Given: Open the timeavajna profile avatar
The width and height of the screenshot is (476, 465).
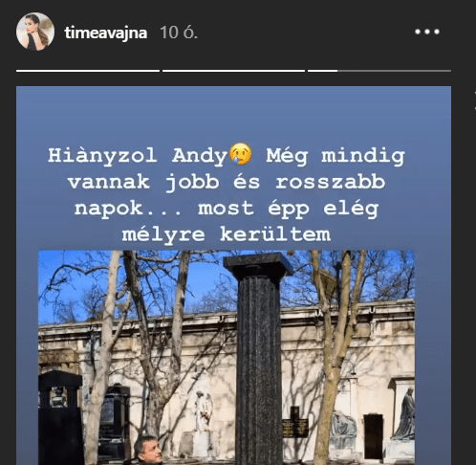Looking at the screenshot, I should coord(35,32).
